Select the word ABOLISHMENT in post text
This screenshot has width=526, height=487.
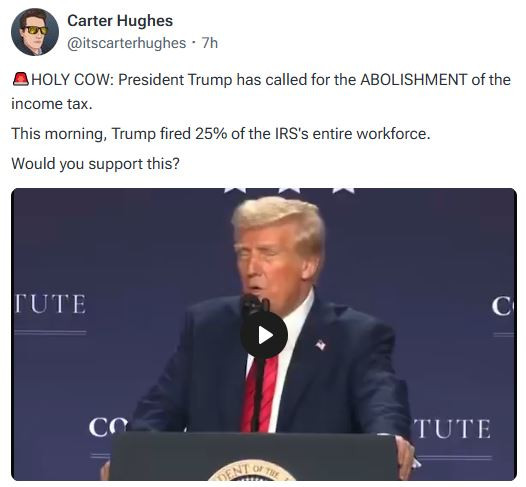point(414,80)
